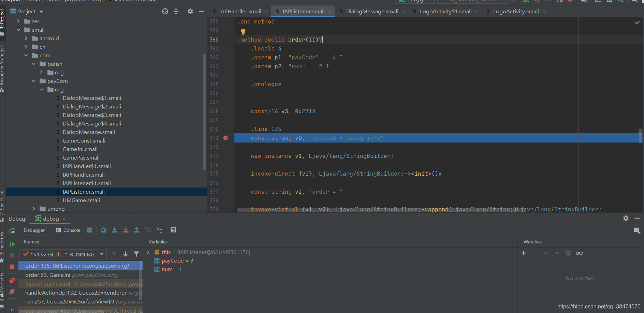
Task: Click the collapse all icon in Project panel
Action: tap(176, 11)
